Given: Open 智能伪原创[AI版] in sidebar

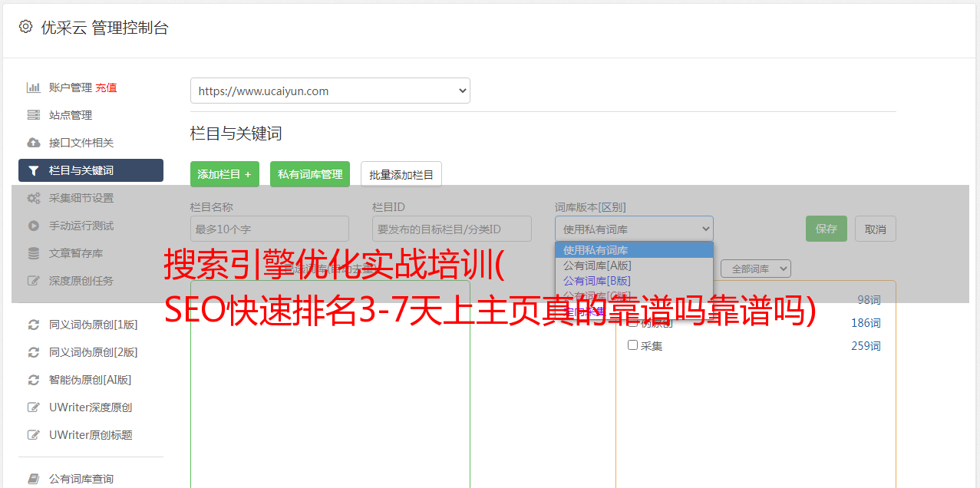Looking at the screenshot, I should (91, 380).
